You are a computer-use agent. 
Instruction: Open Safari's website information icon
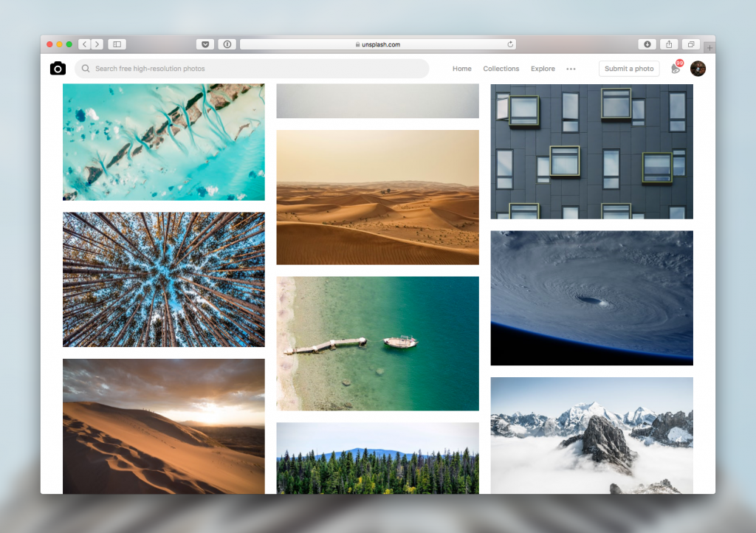pyautogui.click(x=227, y=44)
